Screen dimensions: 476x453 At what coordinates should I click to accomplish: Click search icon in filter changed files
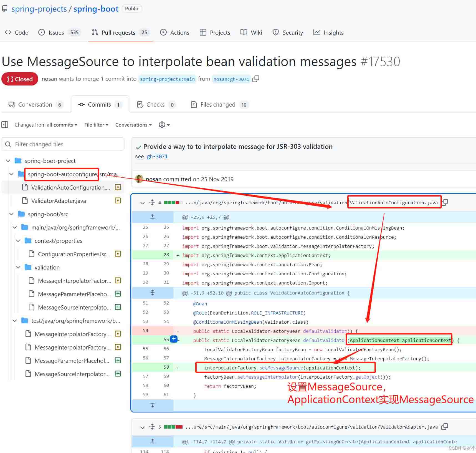tap(8, 144)
